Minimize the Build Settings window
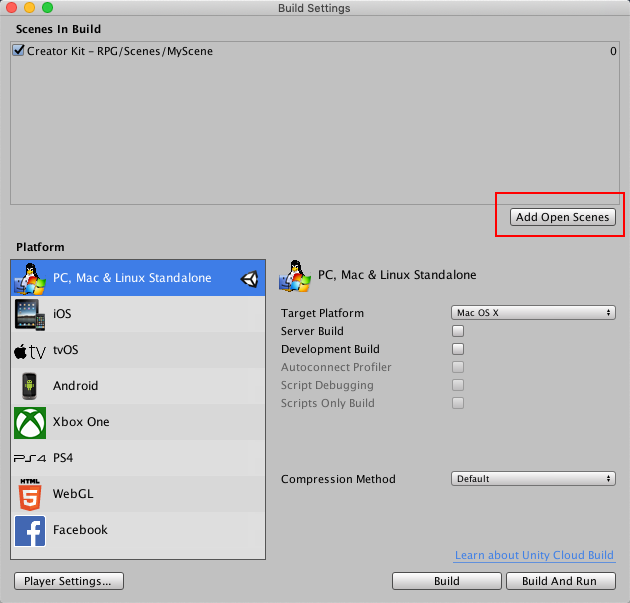This screenshot has height=603, width=630. coord(29,8)
